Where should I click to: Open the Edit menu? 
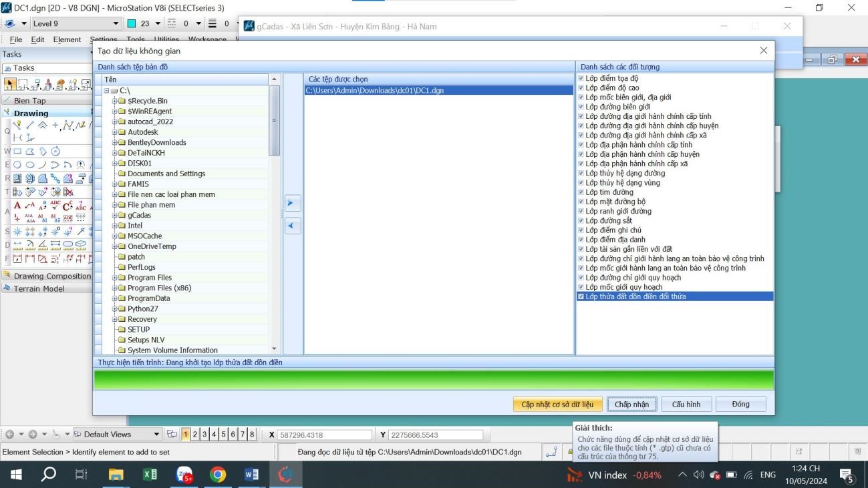coord(37,39)
